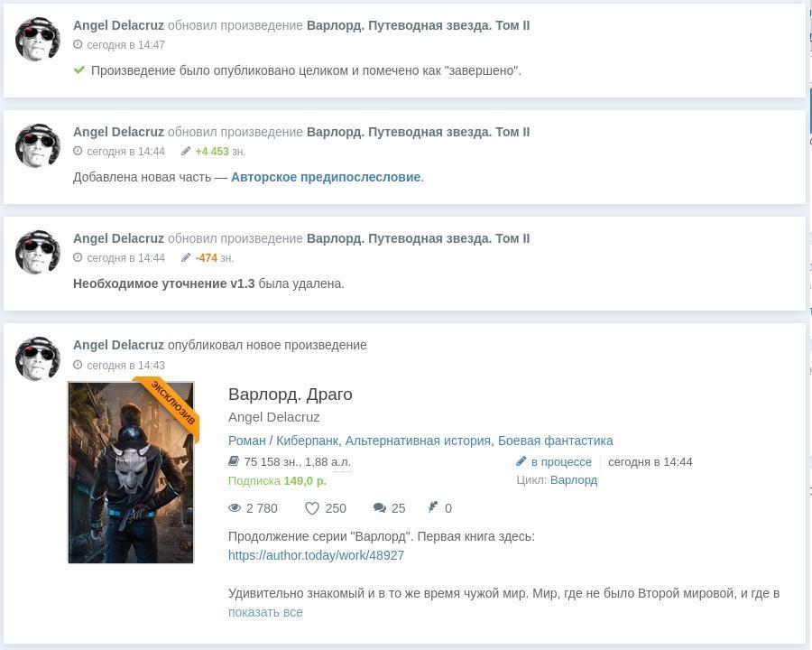Image resolution: width=812 pixels, height=650 pixels.
Task: Click the awards icon showing 0
Action: [433, 508]
